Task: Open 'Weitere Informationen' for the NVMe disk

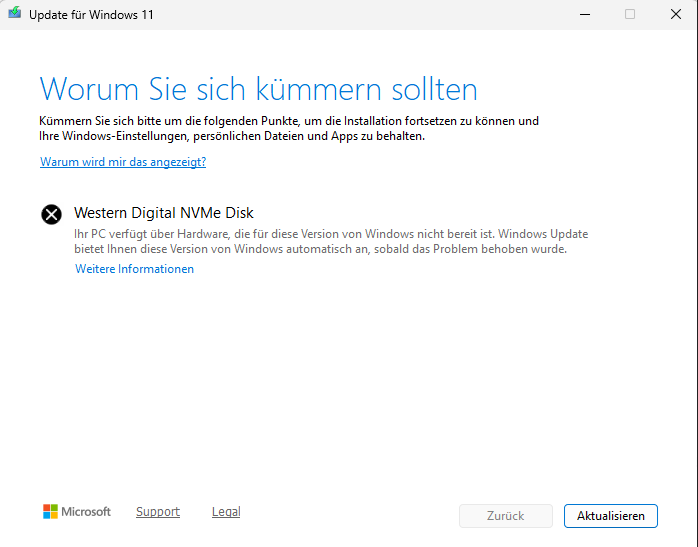Action: click(134, 269)
